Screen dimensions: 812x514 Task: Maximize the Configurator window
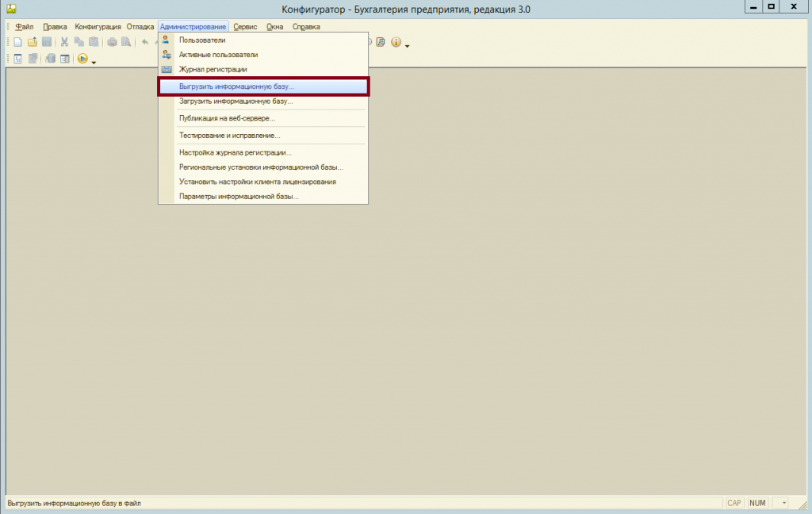pyautogui.click(x=771, y=7)
